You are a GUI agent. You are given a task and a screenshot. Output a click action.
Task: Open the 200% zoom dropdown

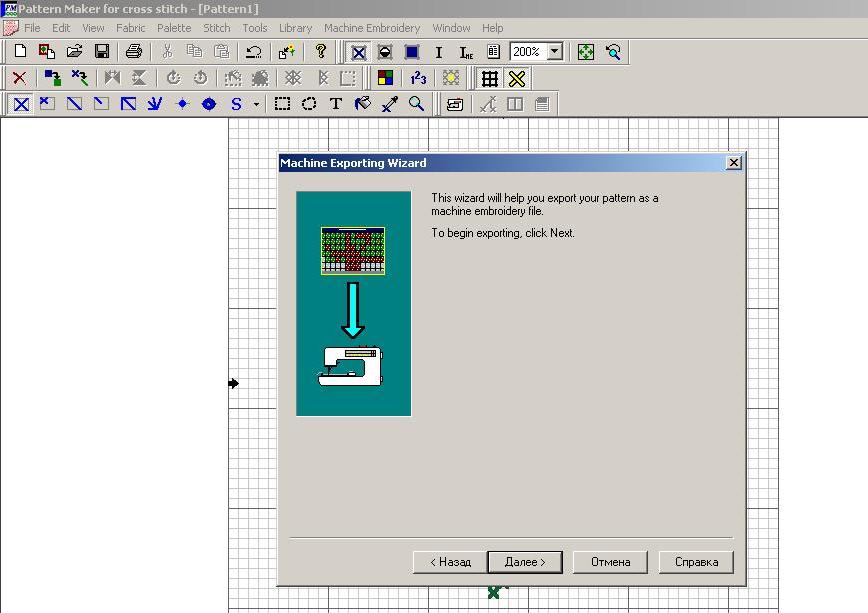click(x=555, y=52)
